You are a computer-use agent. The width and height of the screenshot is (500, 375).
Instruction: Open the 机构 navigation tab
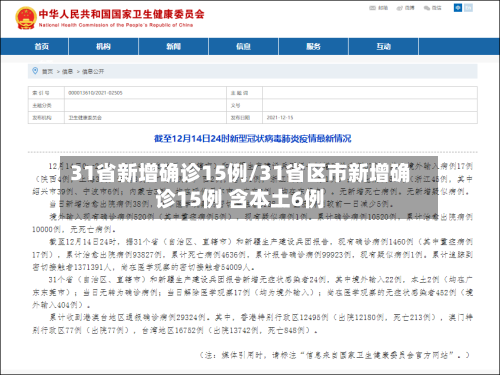click(x=103, y=46)
